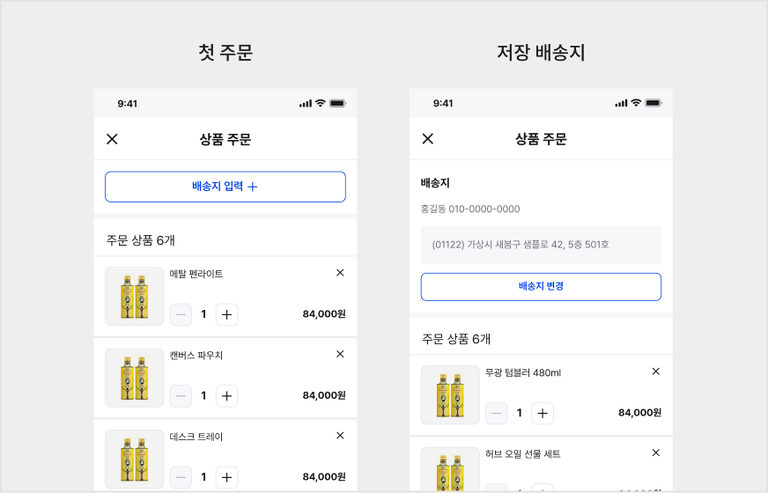Increase quantity of 캔버스 파우치
The width and height of the screenshot is (768, 493).
[x=227, y=396]
